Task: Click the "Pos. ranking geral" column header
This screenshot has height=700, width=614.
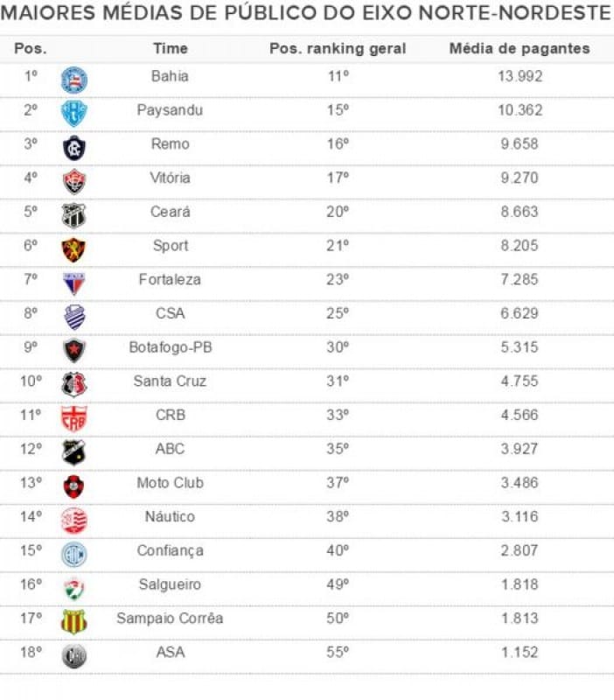Action: [338, 48]
